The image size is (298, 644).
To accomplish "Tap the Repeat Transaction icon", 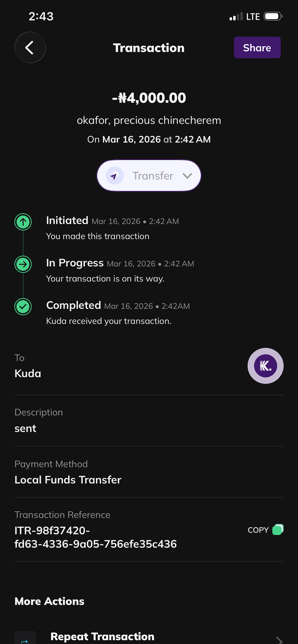I will [25, 639].
